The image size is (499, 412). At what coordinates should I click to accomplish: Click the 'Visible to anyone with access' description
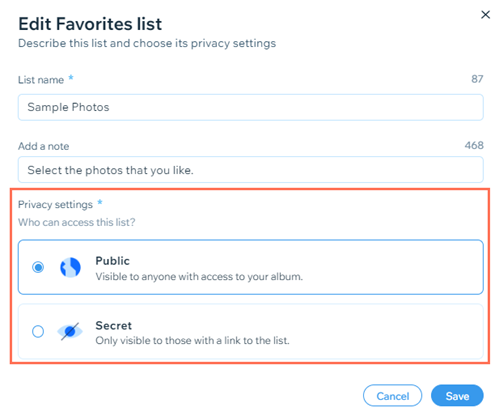(199, 277)
